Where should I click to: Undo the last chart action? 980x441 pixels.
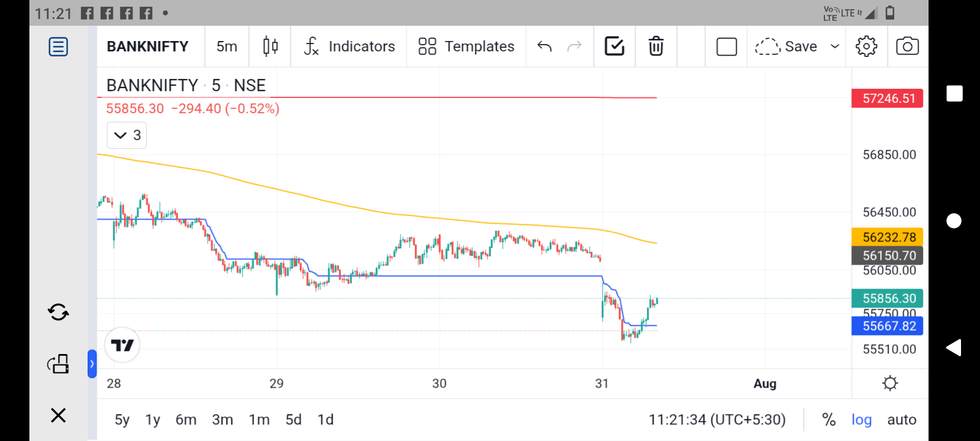[545, 47]
